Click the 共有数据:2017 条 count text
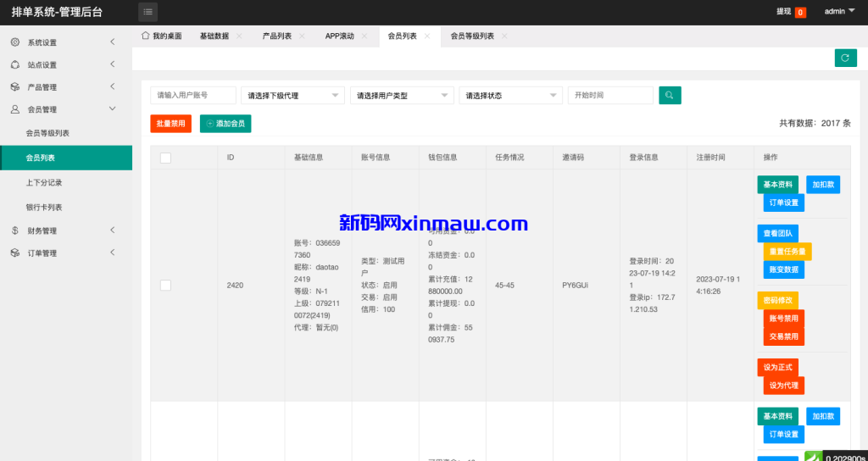The width and height of the screenshot is (868, 461). click(815, 124)
